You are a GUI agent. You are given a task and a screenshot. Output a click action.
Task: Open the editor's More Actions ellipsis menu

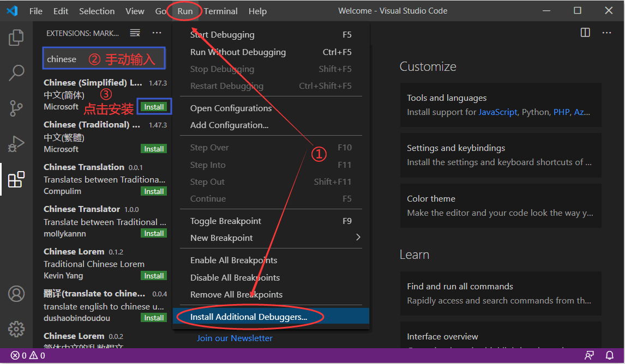point(607,33)
